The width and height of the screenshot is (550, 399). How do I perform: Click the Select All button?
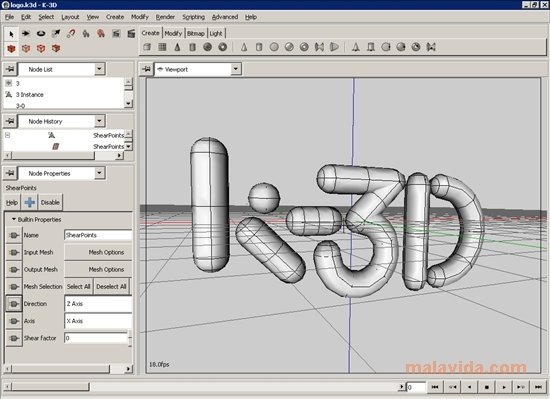[79, 287]
